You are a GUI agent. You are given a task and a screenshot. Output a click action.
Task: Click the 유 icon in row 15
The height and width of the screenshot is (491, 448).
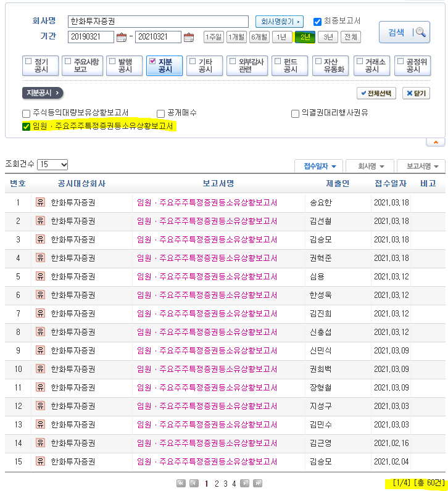[x=40, y=461]
